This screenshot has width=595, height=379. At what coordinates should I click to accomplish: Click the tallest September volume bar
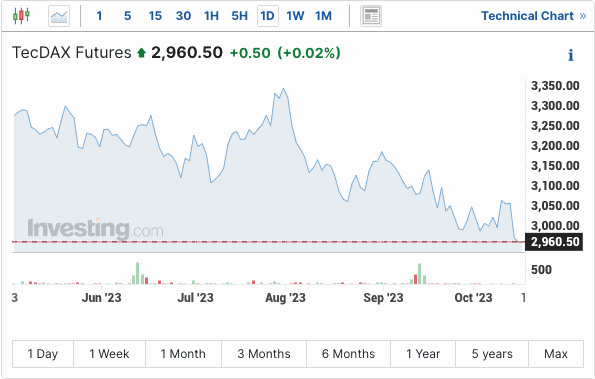tap(419, 274)
